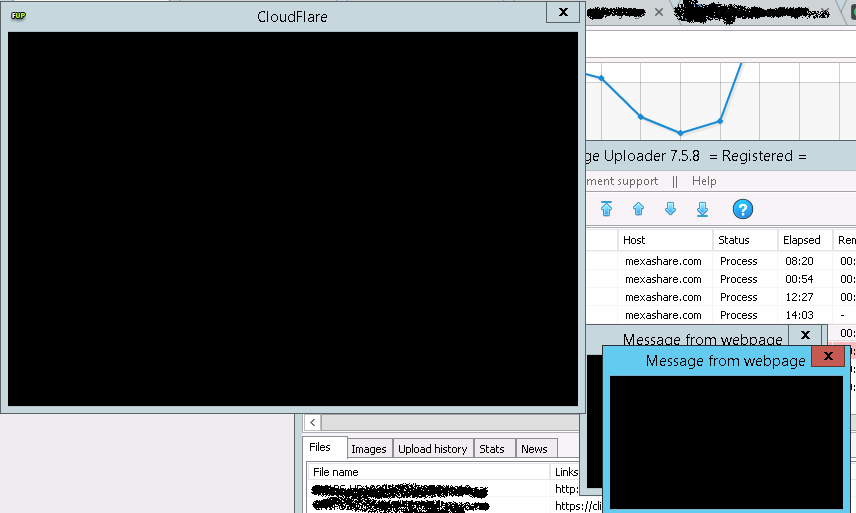Screen dimensions: 856x513
Task: Close the CloudFlare window
Action: pyautogui.click(x=563, y=12)
